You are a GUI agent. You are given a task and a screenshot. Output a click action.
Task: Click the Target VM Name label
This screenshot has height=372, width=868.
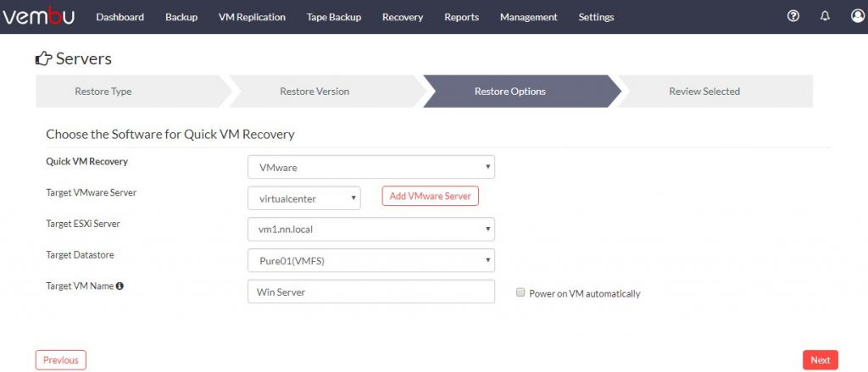(x=80, y=286)
